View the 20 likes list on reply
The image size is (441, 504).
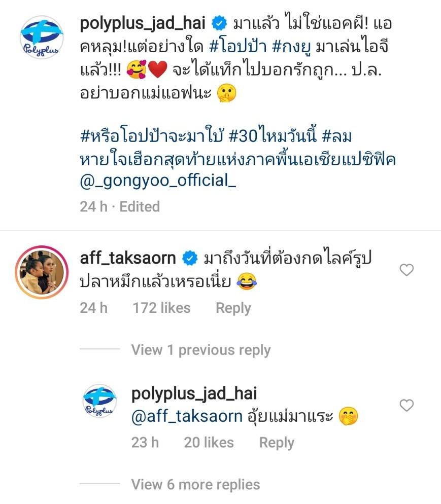tap(209, 443)
